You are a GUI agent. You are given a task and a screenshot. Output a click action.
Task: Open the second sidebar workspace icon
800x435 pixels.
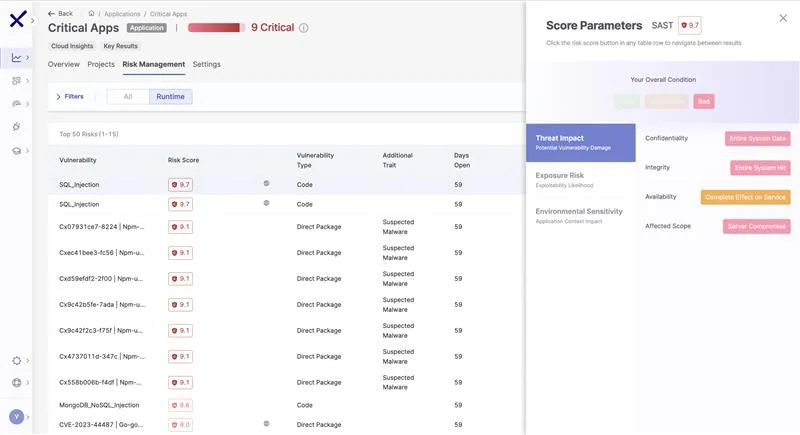[16, 81]
